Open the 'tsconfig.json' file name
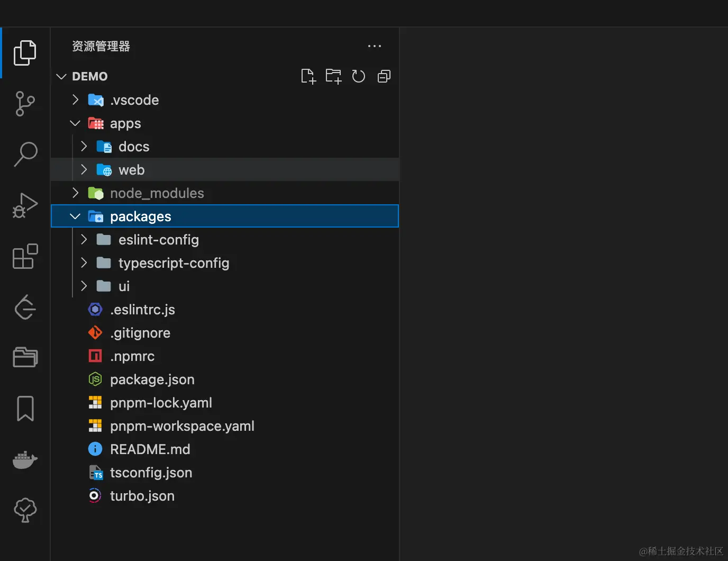The width and height of the screenshot is (728, 561). click(x=151, y=473)
